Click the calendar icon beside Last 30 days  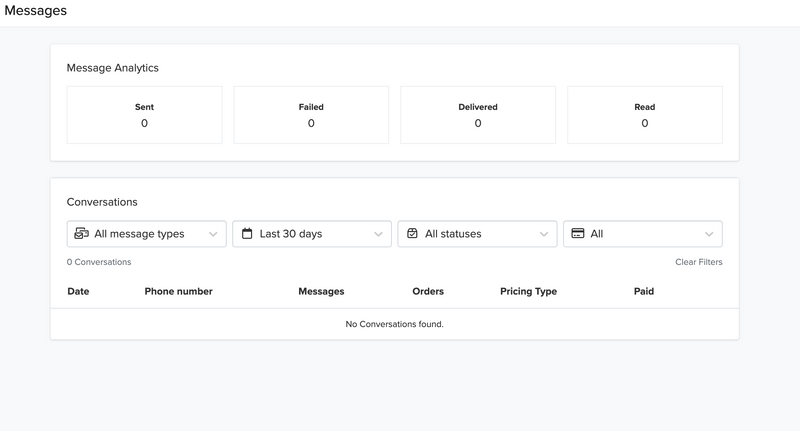(247, 234)
